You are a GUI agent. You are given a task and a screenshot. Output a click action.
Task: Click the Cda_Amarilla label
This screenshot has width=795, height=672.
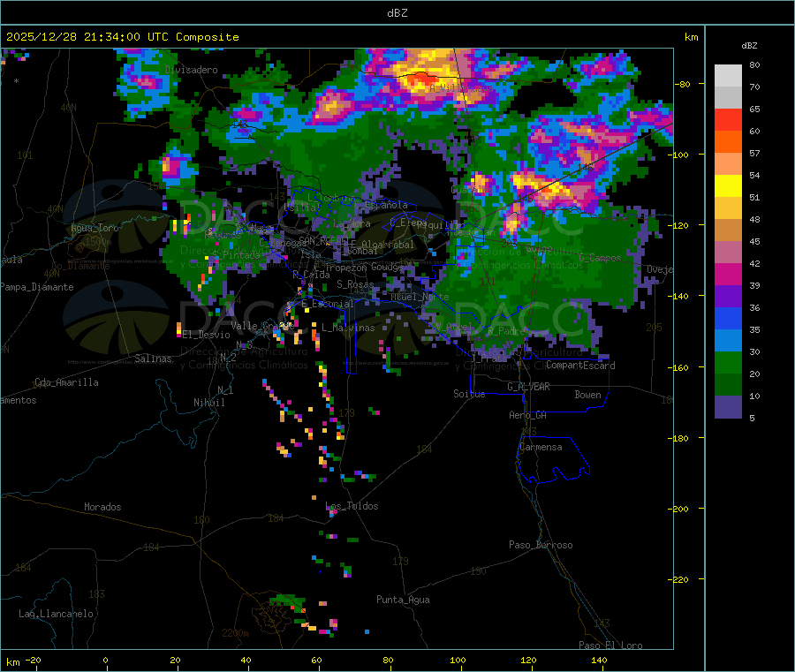click(66, 382)
